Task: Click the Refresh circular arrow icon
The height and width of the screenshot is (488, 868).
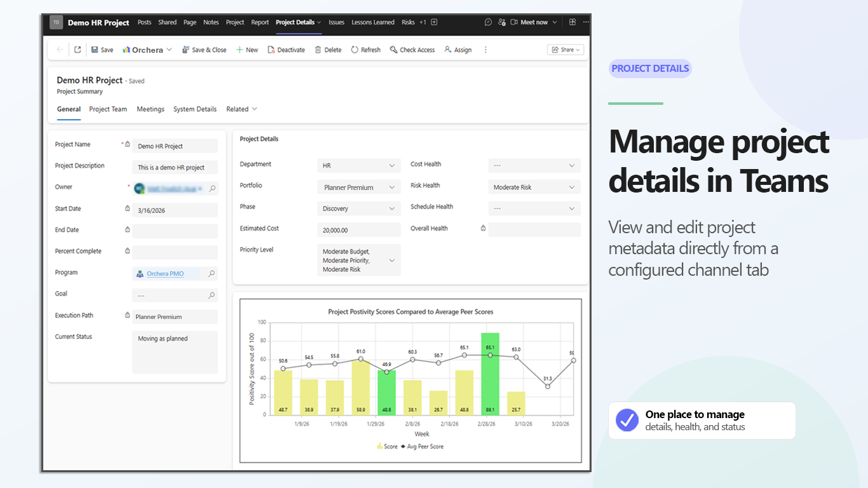Action: click(355, 50)
